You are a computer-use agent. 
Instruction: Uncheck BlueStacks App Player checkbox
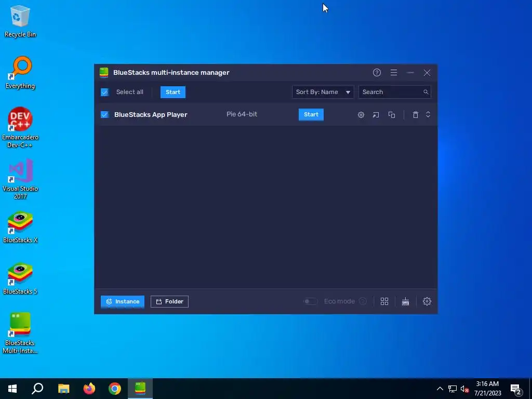(x=104, y=115)
